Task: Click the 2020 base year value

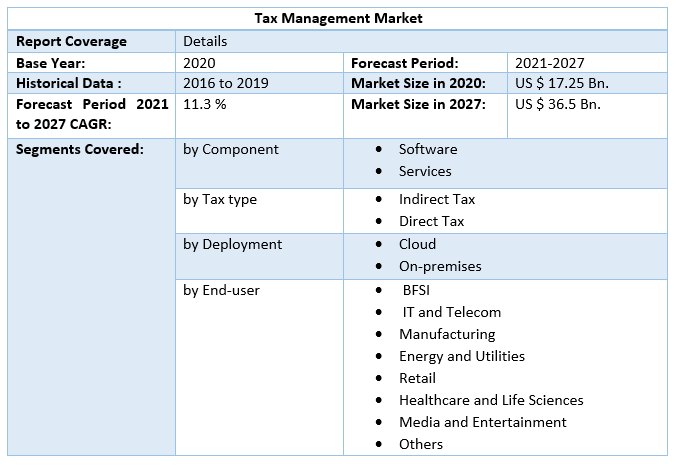Action: pos(200,62)
